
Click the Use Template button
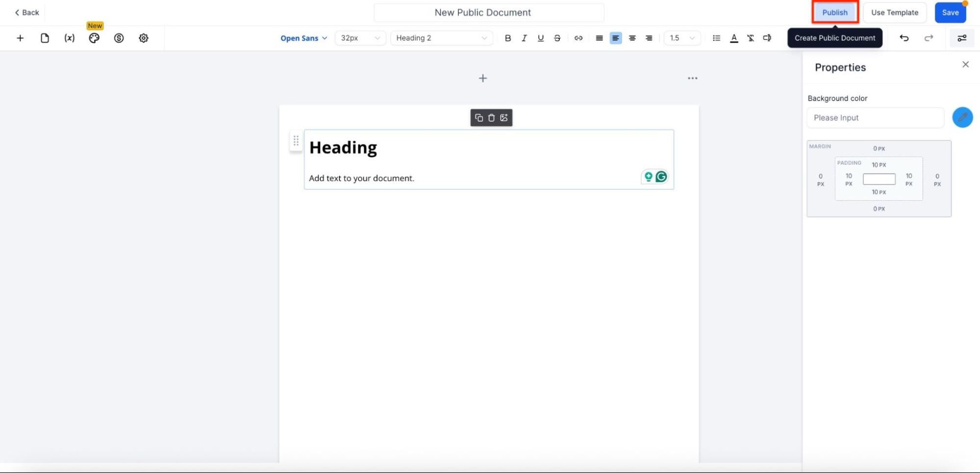point(894,13)
